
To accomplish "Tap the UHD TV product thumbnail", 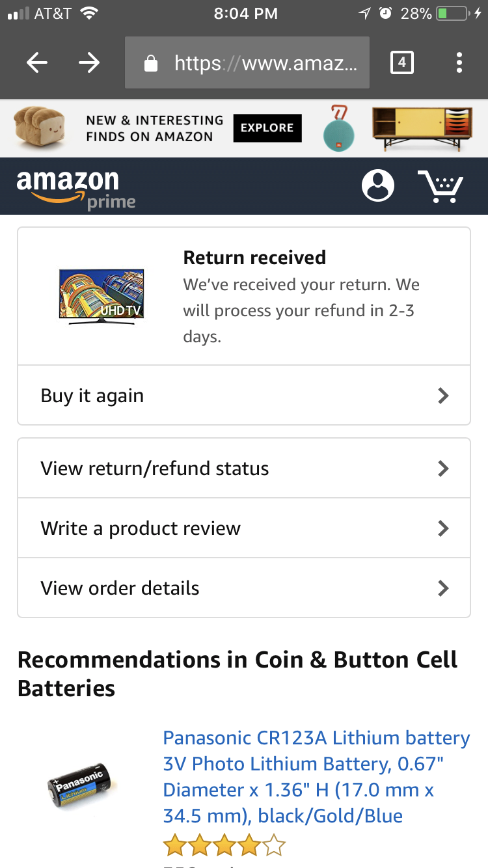I will (101, 297).
